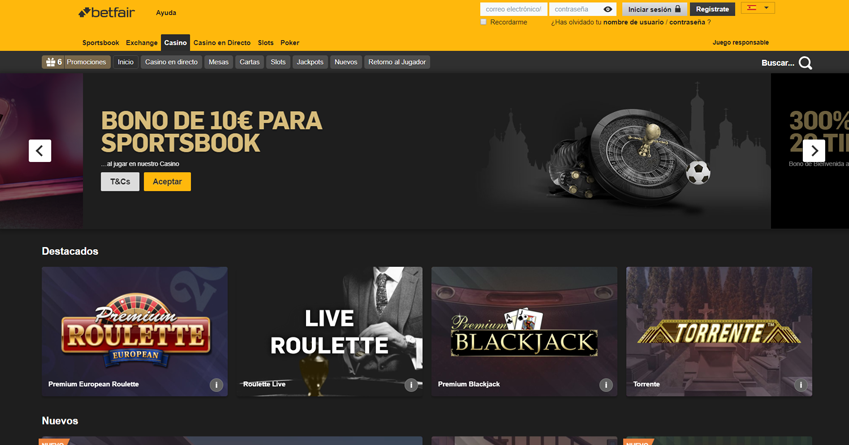
Task: Open Premium European Roulette game thumbnail
Action: tap(135, 331)
